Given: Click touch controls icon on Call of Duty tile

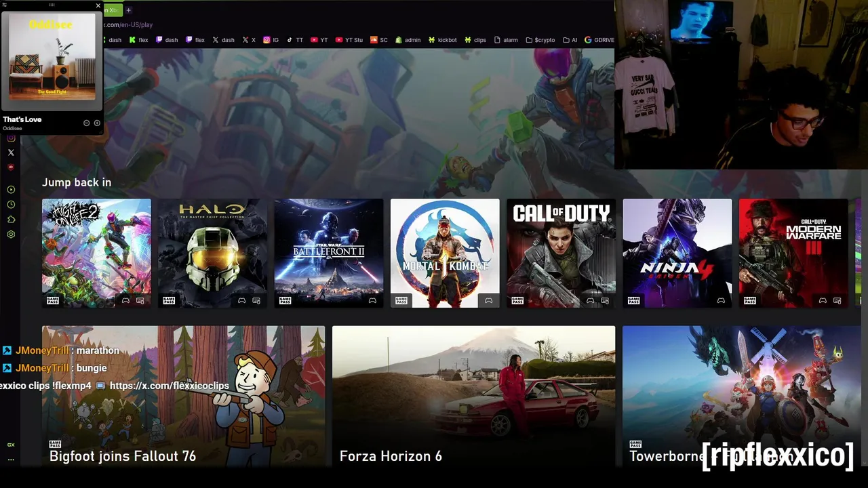Looking at the screenshot, I should point(605,300).
